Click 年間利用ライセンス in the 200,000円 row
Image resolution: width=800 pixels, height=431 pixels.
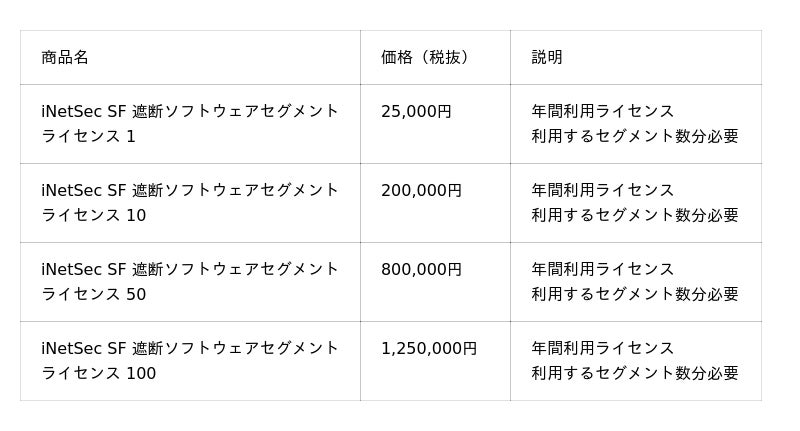pyautogui.click(x=603, y=190)
